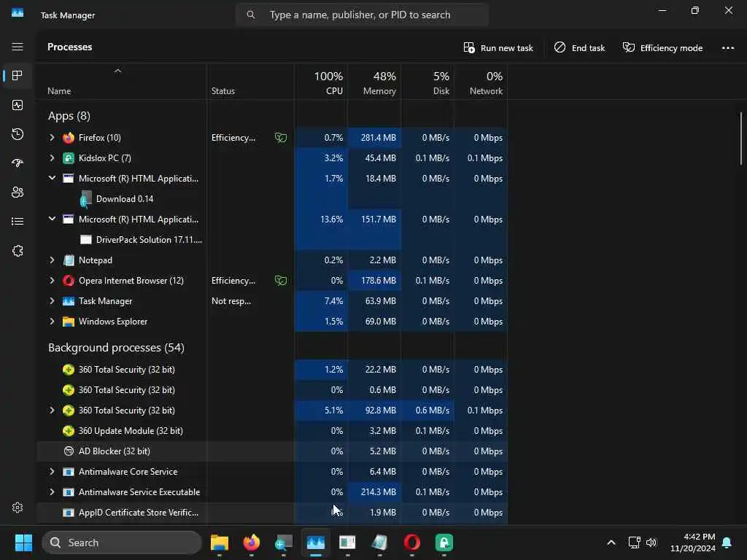747x560 pixels.
Task: Open the Users page icon
Action: pos(18,192)
